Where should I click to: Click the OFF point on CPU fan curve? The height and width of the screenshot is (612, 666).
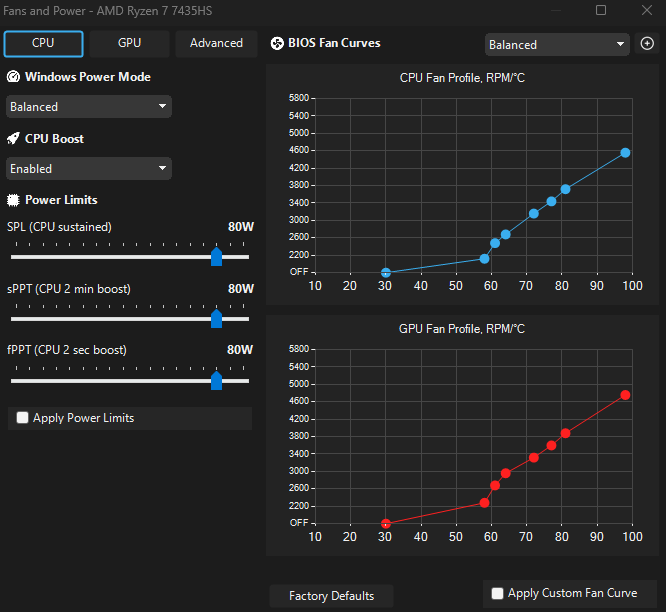point(386,272)
